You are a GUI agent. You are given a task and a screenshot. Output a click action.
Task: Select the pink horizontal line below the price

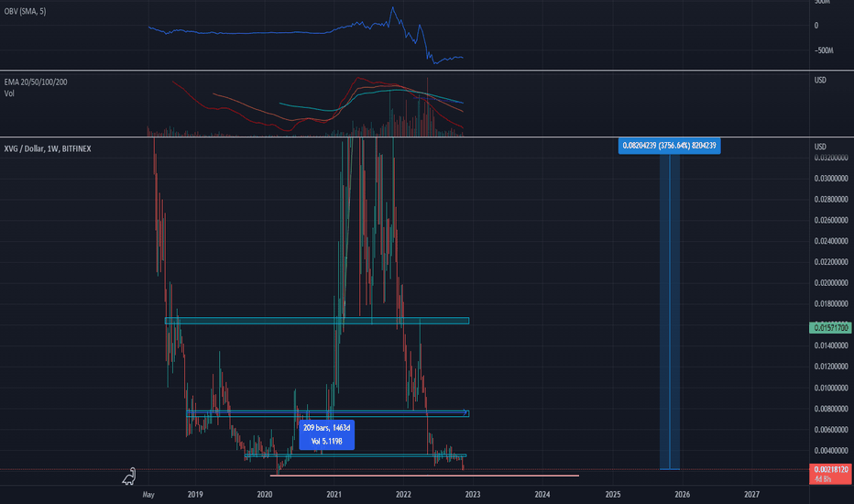pos(424,476)
